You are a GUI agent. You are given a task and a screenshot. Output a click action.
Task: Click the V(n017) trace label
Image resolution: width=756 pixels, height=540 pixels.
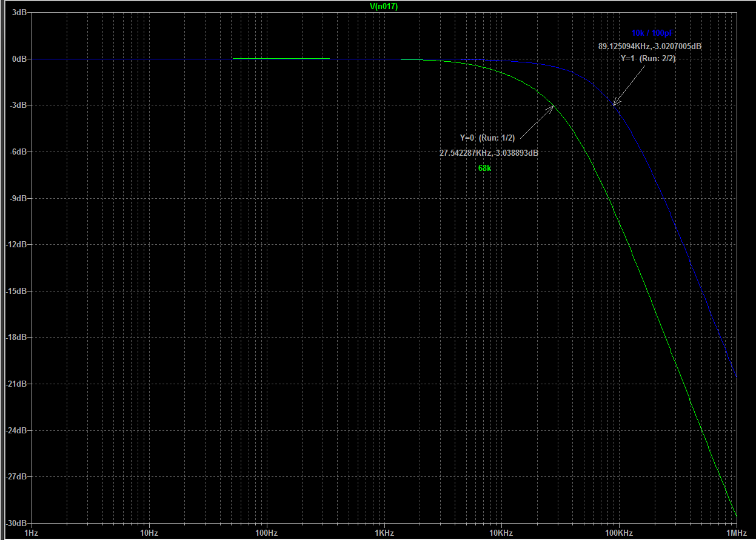(384, 6)
